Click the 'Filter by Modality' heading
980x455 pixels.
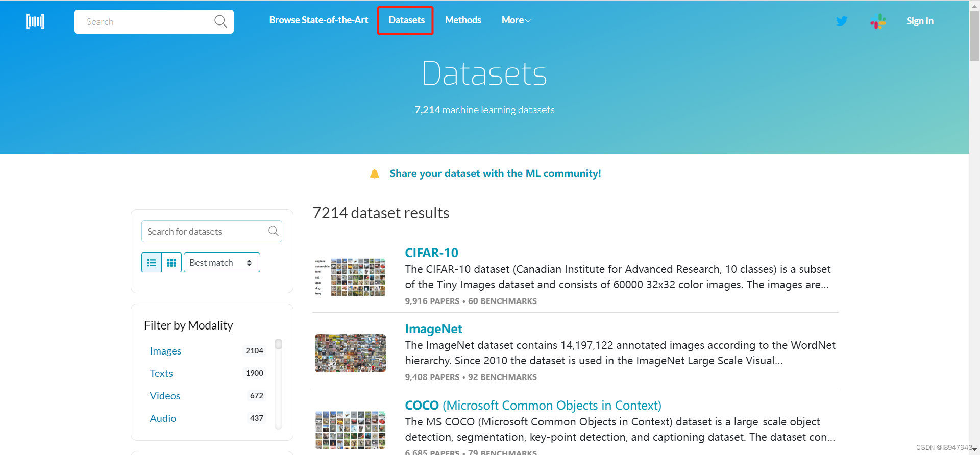click(188, 325)
